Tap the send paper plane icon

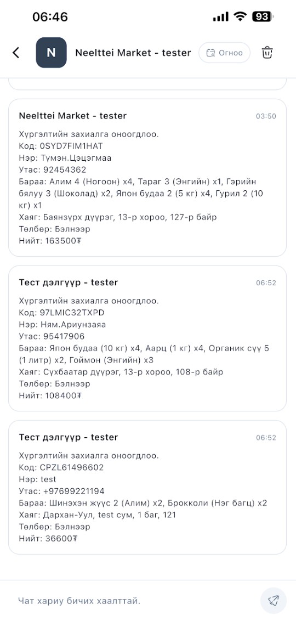[x=274, y=601]
